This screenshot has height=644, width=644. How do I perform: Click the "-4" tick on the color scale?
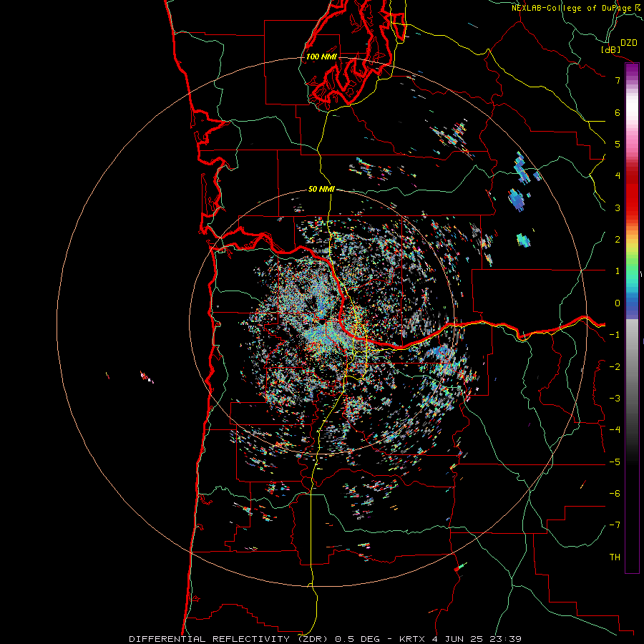pyautogui.click(x=615, y=430)
